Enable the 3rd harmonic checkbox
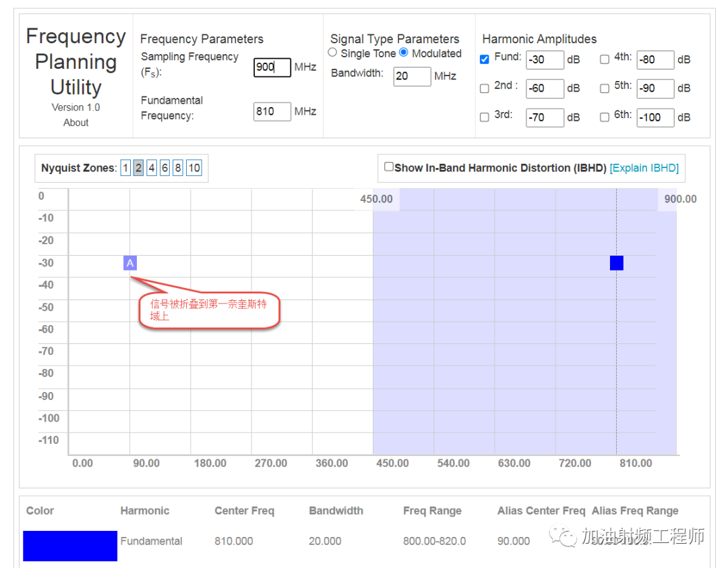The image size is (728, 568). click(484, 117)
